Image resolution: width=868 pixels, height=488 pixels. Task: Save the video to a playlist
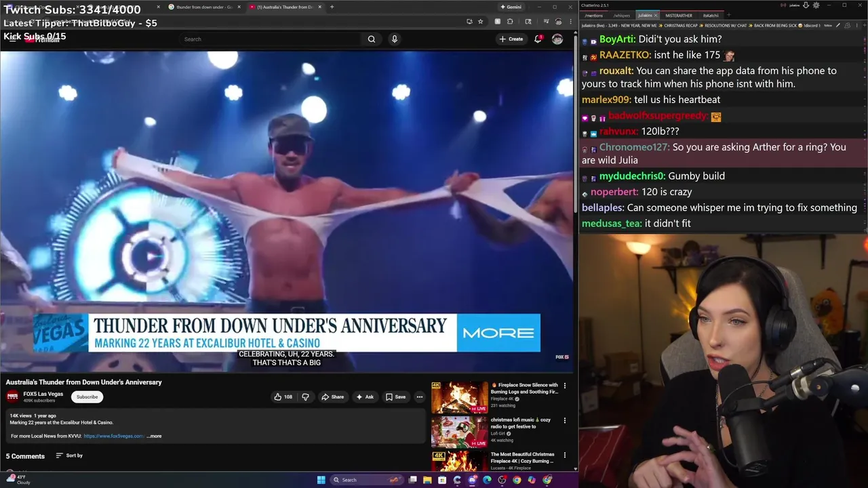click(x=395, y=397)
